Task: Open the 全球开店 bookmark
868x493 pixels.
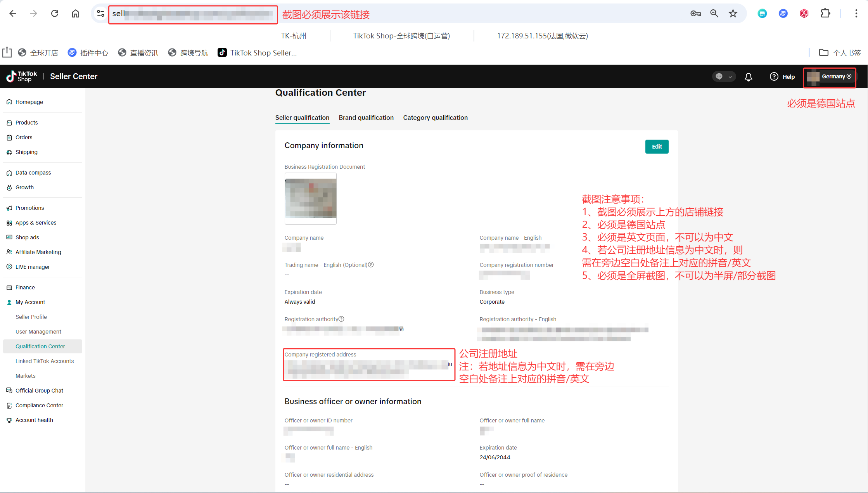Action: point(38,53)
